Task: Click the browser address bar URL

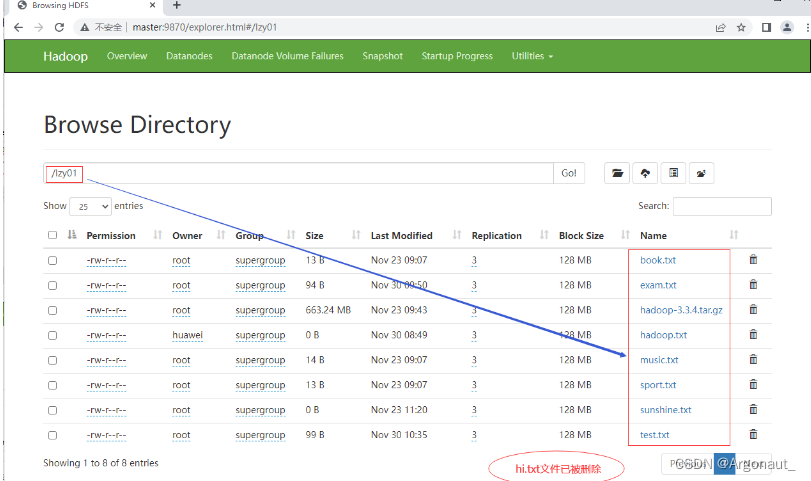Action: [204, 27]
